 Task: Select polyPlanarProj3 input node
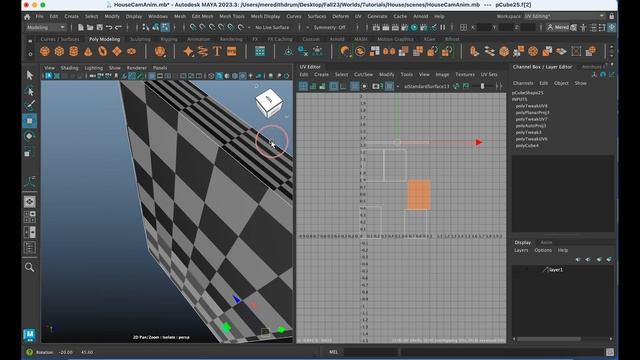pyautogui.click(x=532, y=112)
